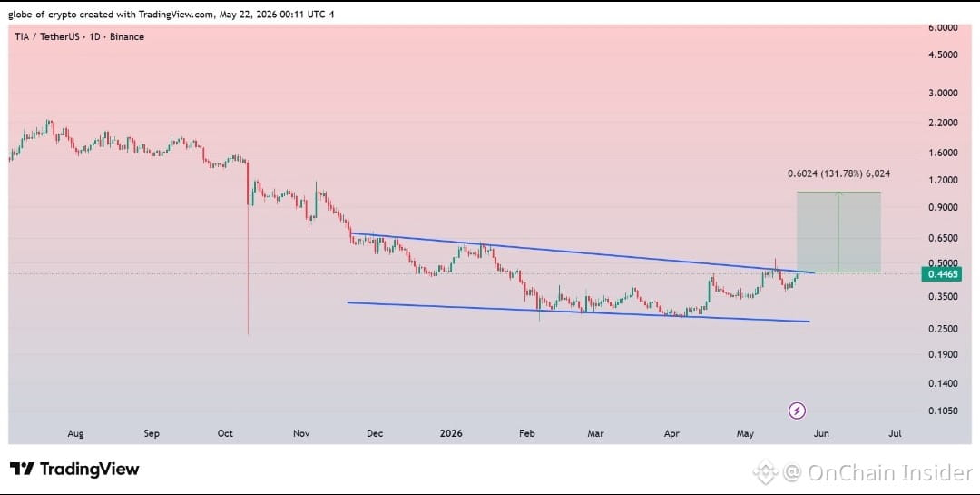
Task: Click the Oct label on time axis
Action: pyautogui.click(x=225, y=433)
